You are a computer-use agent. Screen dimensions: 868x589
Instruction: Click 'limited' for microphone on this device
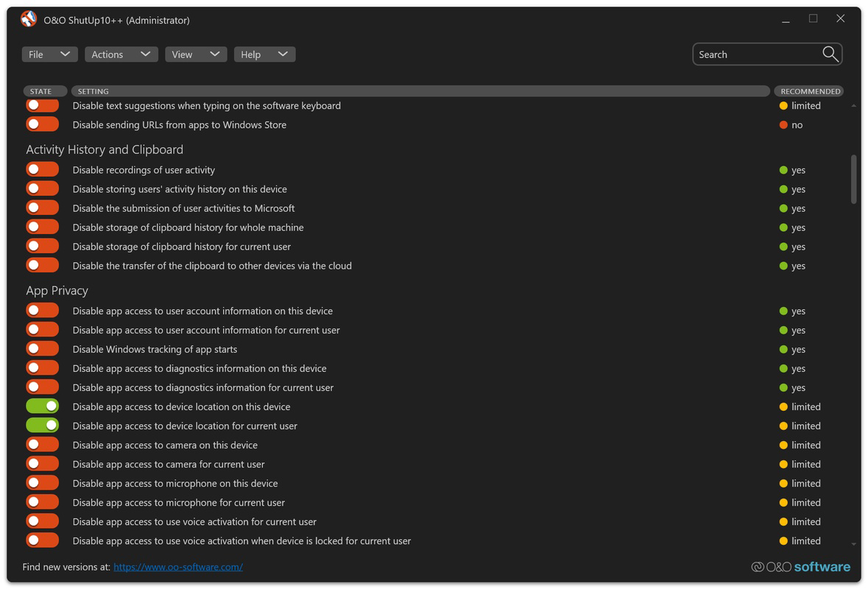[x=806, y=483]
